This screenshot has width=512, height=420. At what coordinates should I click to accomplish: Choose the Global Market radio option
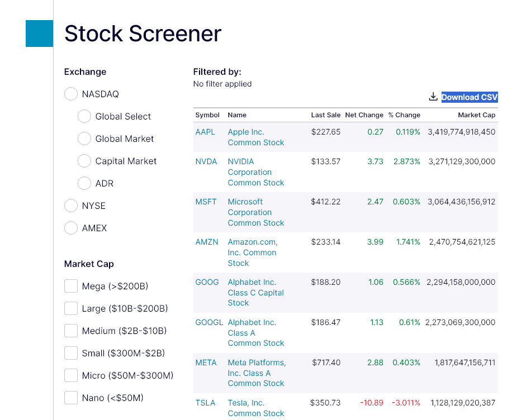pos(84,139)
